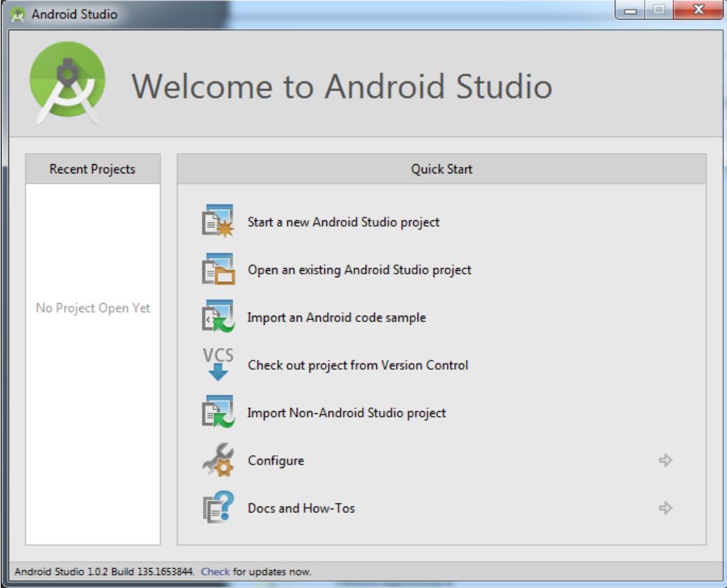Open the Configure entry label
Image resolution: width=727 pixels, height=588 pixels.
point(276,460)
